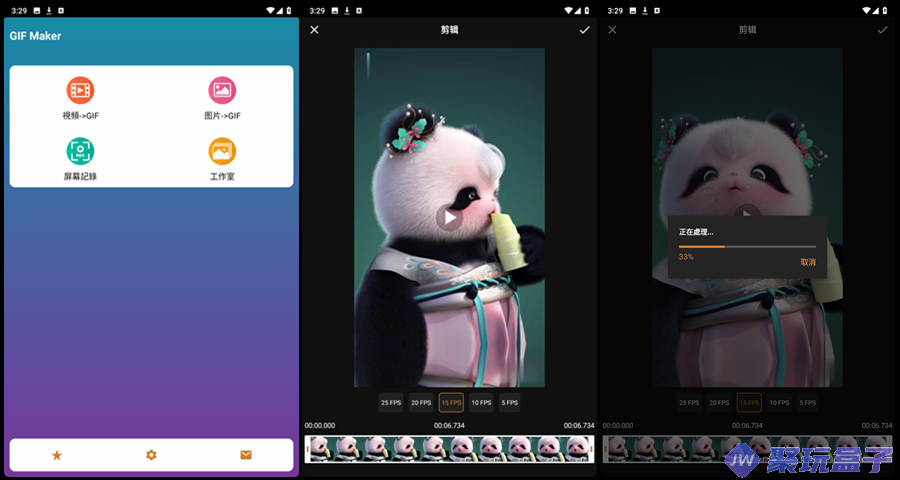The image size is (900, 480).
Task: Select 5 FPS in the active editor
Action: point(509,402)
